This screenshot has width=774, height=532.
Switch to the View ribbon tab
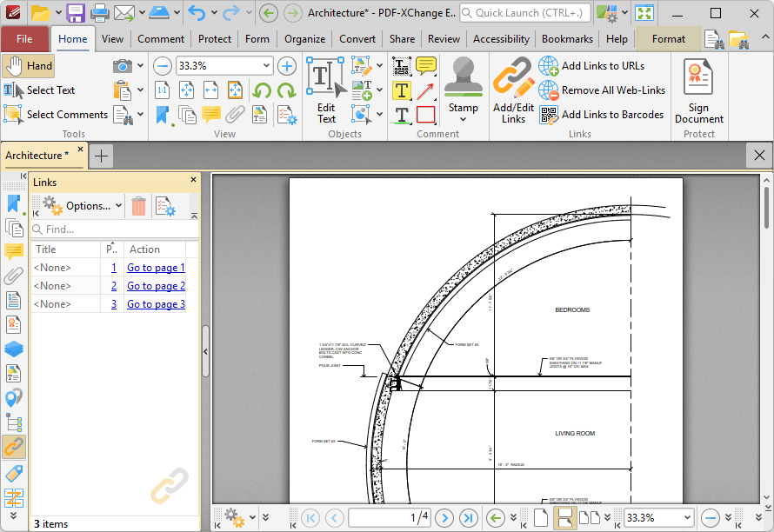112,39
